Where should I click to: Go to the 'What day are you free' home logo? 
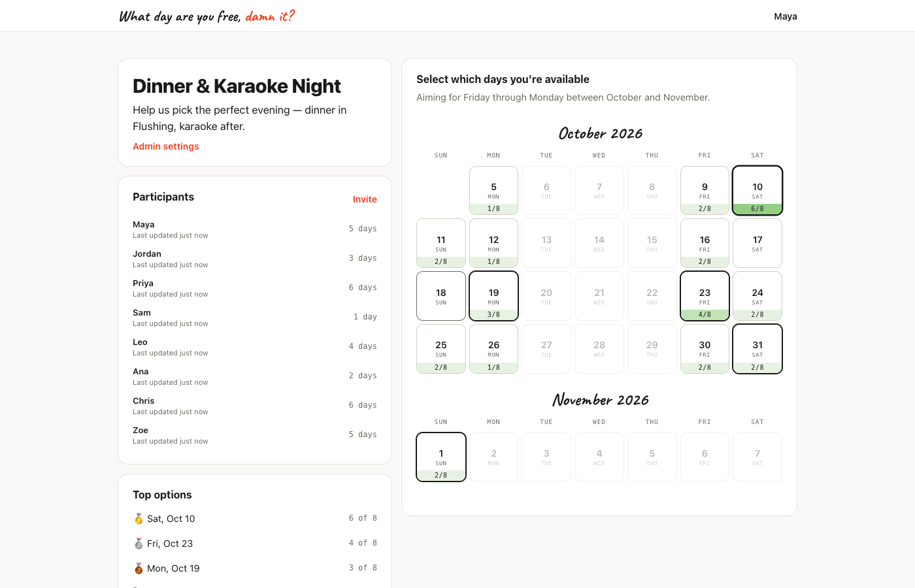207,16
